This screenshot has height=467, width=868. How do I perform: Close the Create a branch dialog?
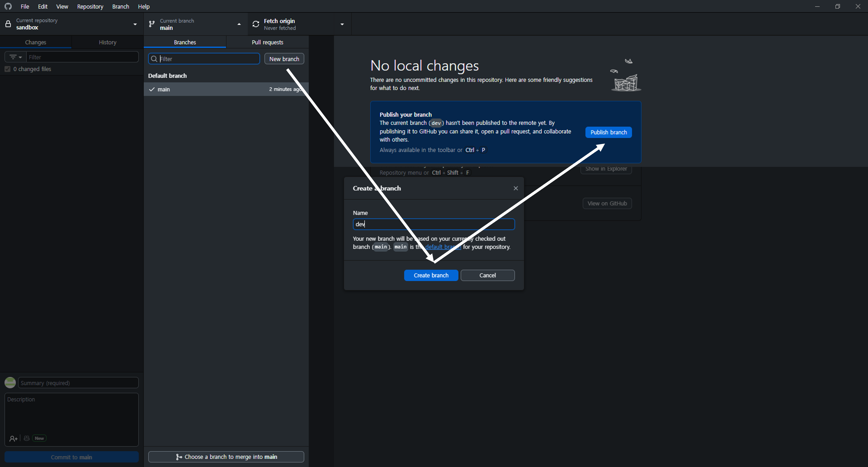click(x=515, y=188)
